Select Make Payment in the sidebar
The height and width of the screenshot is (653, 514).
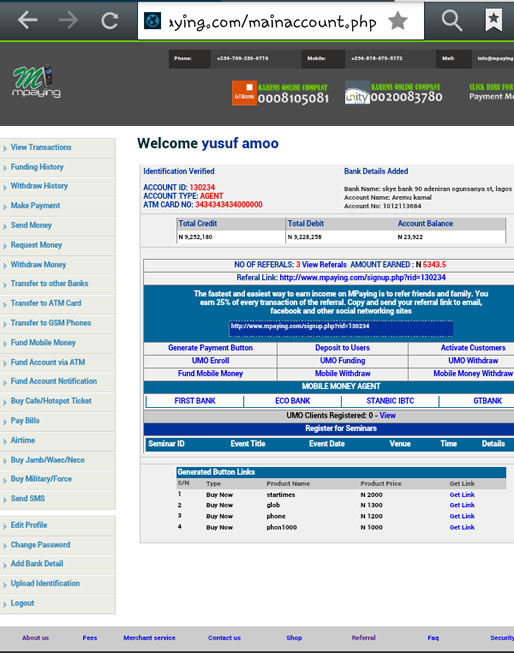[x=35, y=205]
